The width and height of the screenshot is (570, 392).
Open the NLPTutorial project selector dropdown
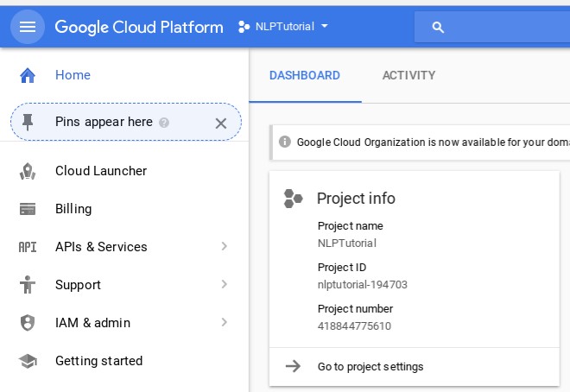click(283, 27)
